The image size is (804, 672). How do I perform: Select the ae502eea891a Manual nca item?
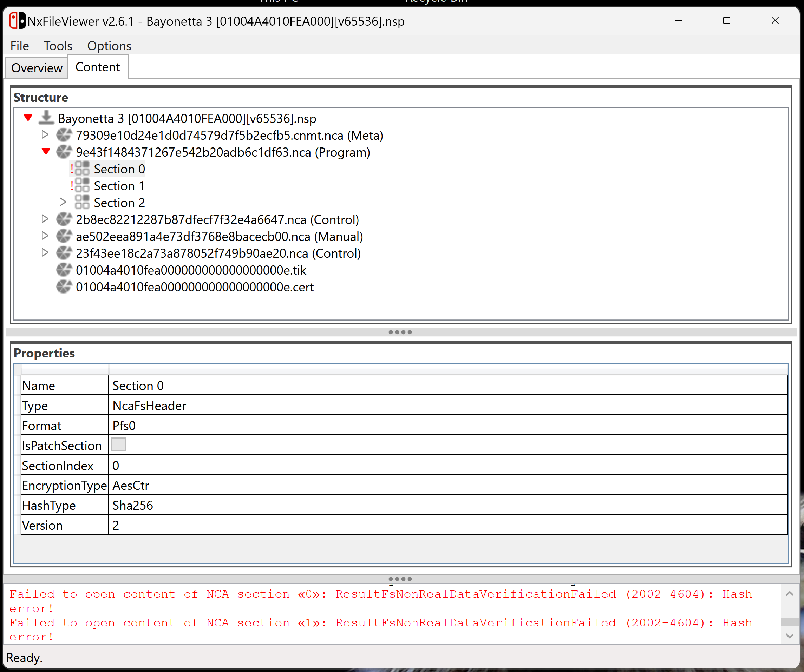[220, 237]
